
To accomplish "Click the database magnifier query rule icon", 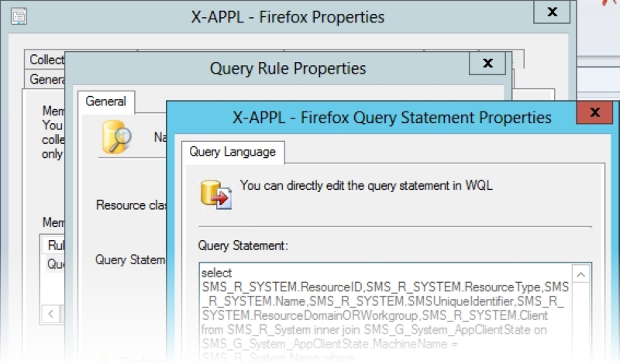I will point(116,138).
